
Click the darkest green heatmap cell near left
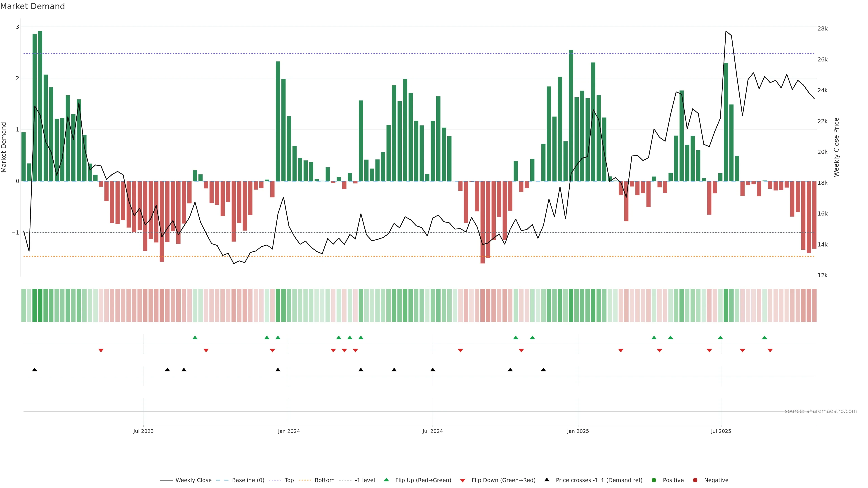(x=40, y=305)
